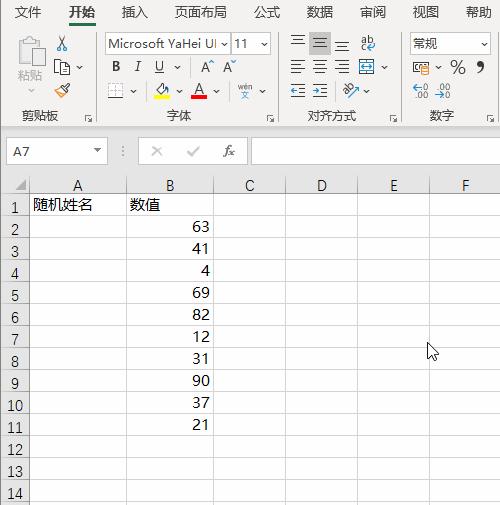This screenshot has height=505, width=500.
Task: Open the font size 11 dropdown
Action: coord(264,44)
